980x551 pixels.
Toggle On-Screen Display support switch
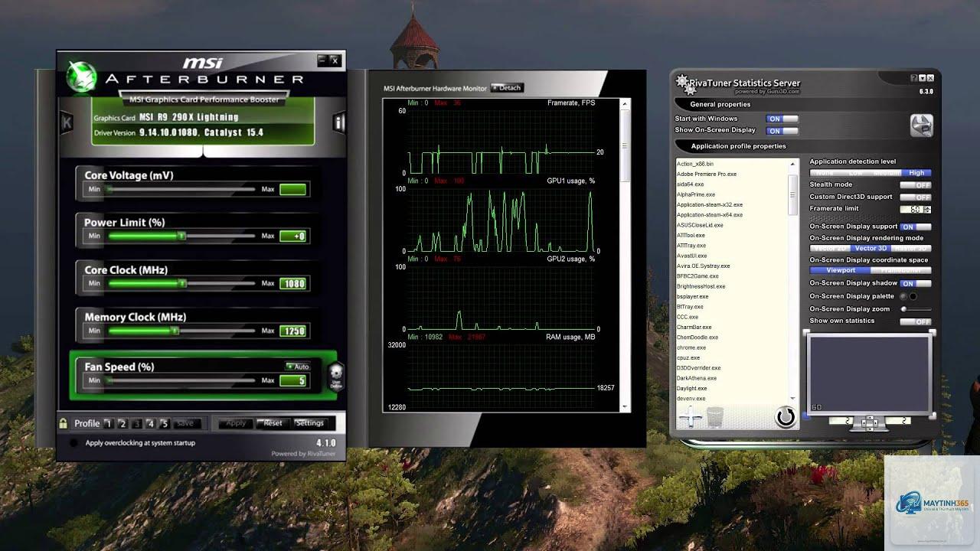click(x=916, y=227)
